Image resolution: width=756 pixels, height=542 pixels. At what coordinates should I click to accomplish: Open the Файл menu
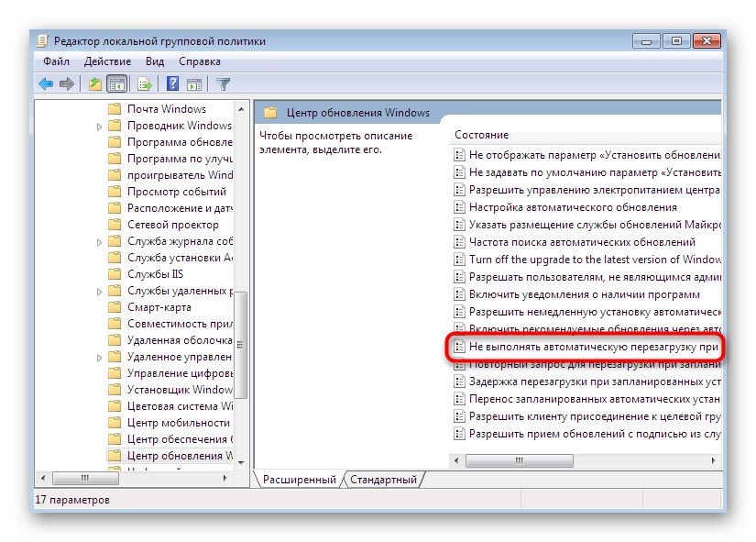tap(57, 61)
